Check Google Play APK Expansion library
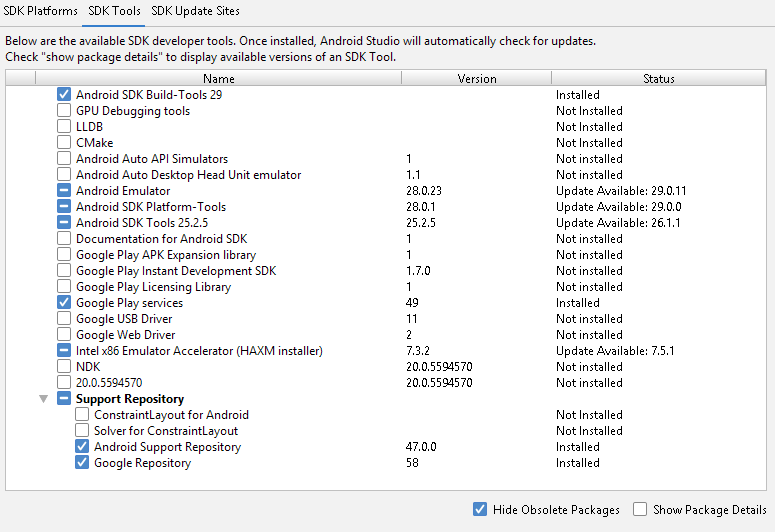775x532 pixels. 64,254
